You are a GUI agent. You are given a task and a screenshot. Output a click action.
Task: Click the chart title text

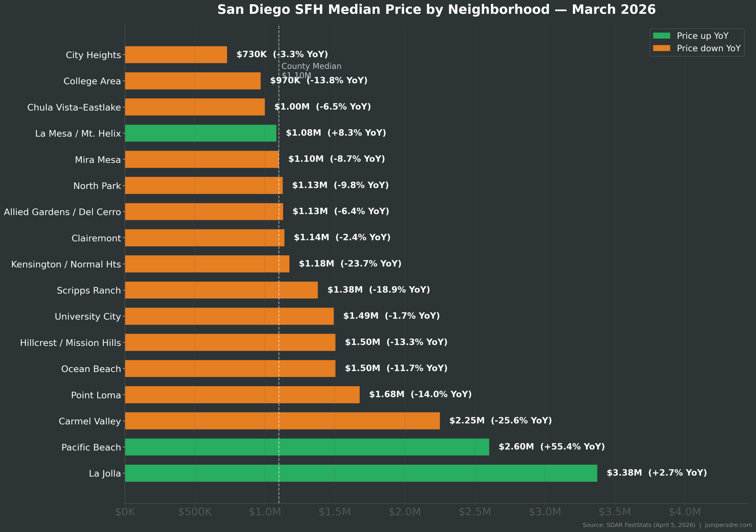pos(436,9)
